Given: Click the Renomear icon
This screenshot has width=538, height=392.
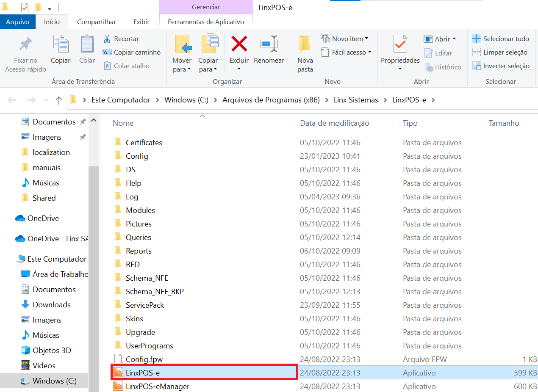Looking at the screenshot, I should click(269, 44).
